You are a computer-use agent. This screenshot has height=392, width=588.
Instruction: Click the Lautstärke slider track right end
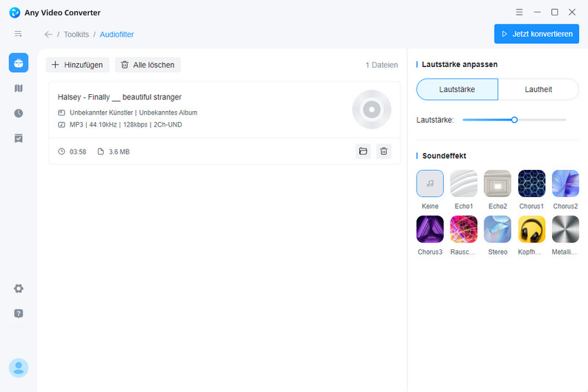(564, 120)
